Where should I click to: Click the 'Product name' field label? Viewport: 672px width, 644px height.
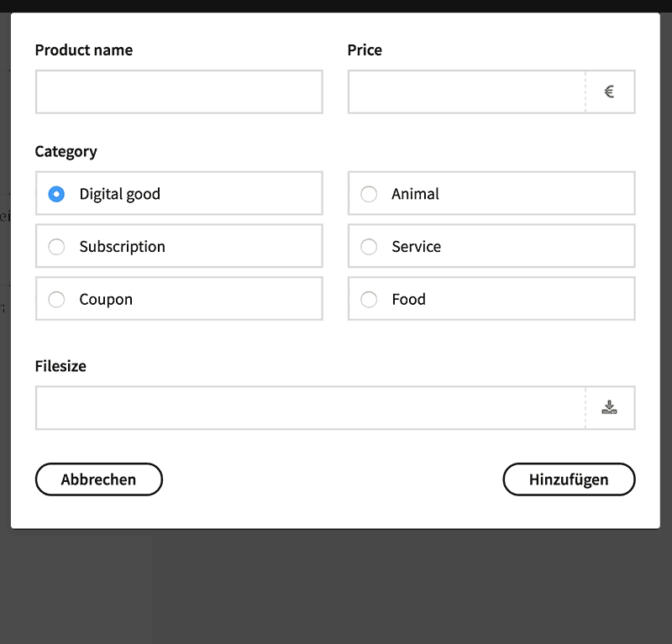[x=84, y=50]
